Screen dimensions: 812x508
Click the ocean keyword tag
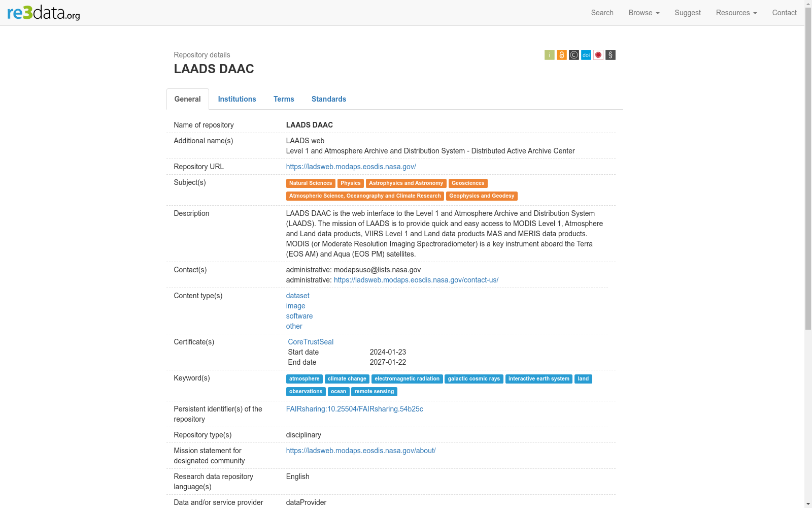point(339,392)
